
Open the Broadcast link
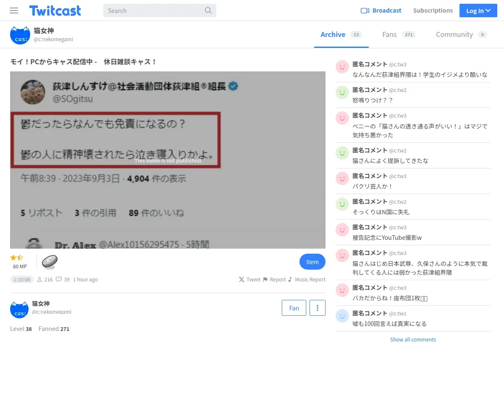[381, 10]
